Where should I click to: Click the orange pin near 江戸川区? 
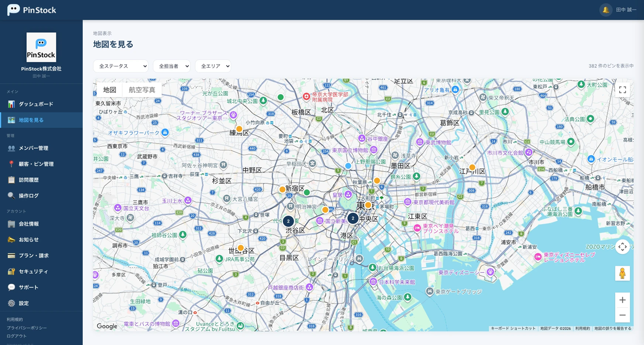(x=472, y=168)
